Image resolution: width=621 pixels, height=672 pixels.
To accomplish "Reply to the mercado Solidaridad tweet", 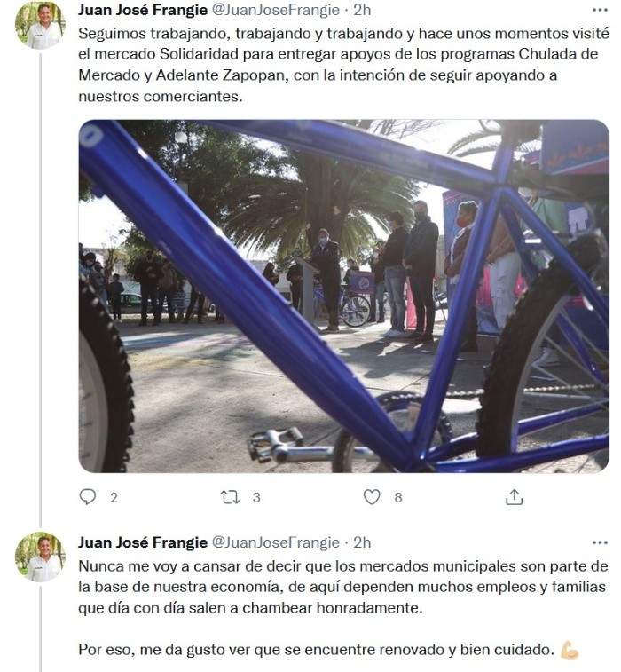I will (x=88, y=497).
